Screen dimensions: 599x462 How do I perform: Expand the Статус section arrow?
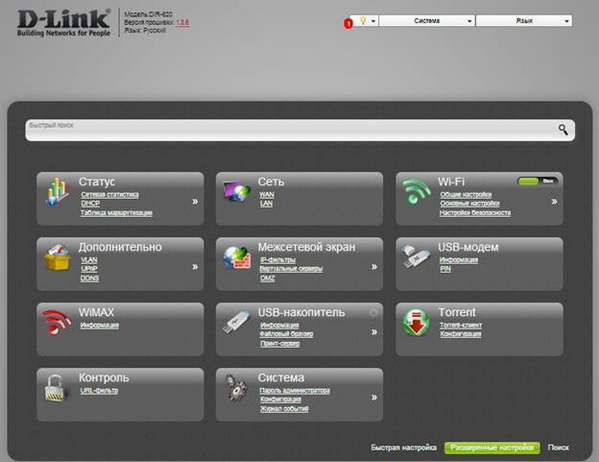click(x=195, y=201)
